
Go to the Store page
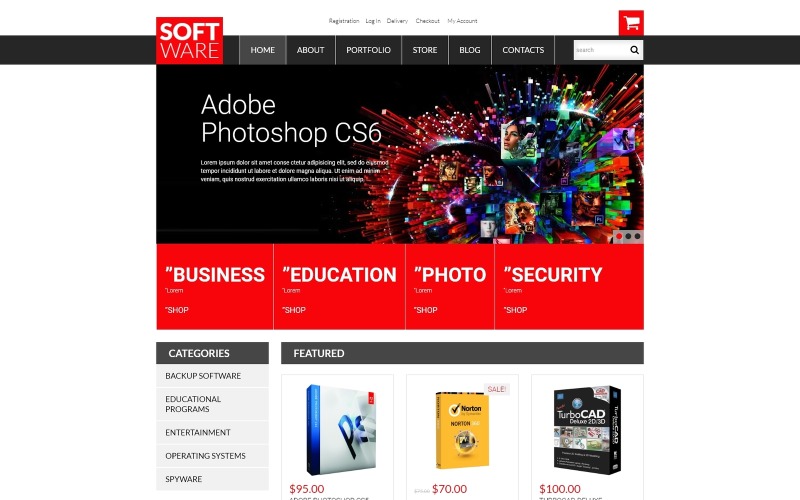[425, 50]
